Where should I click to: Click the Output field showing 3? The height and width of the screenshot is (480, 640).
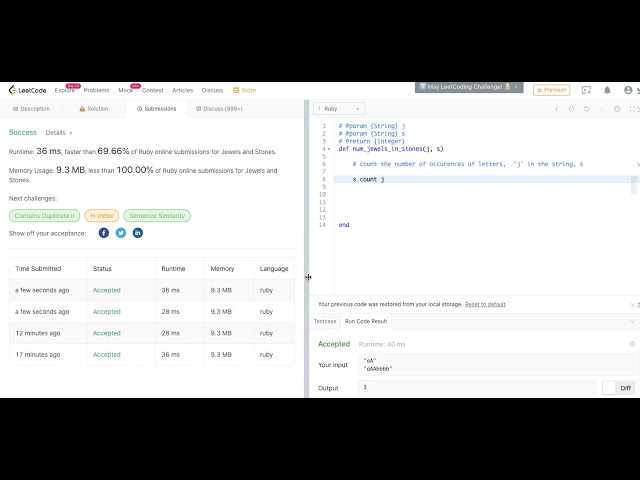coord(478,387)
